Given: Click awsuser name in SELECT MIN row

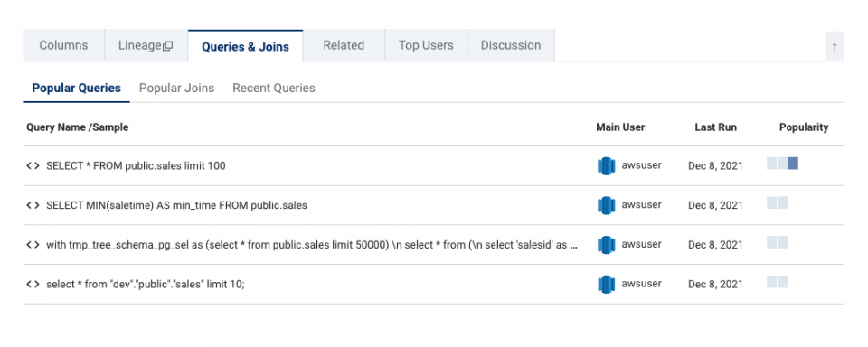Looking at the screenshot, I should [642, 205].
